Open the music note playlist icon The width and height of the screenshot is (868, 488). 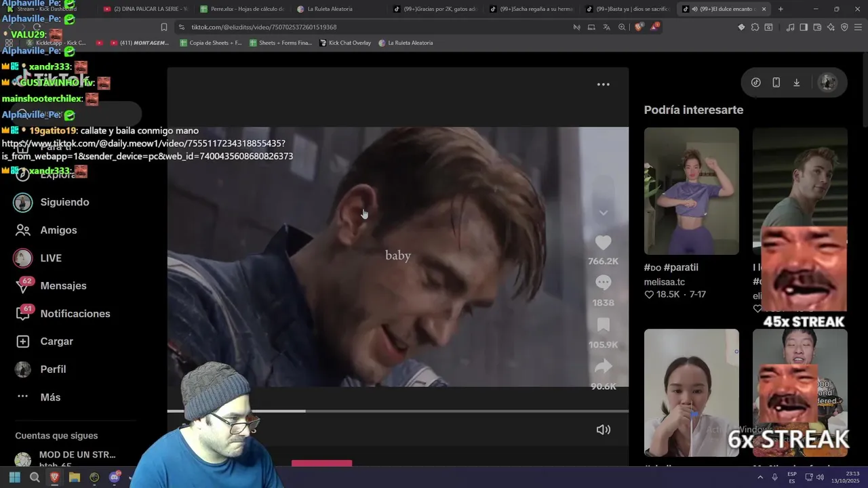pyautogui.click(x=790, y=27)
